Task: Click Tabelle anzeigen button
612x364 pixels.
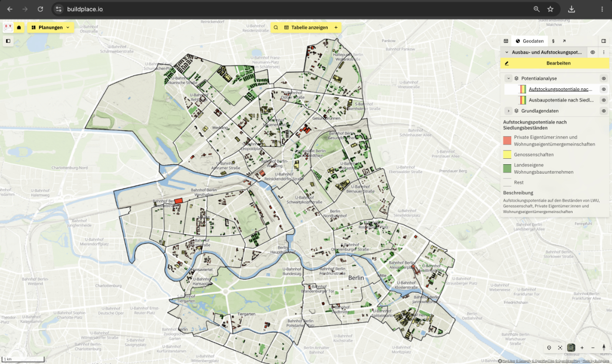Action: (x=306, y=28)
